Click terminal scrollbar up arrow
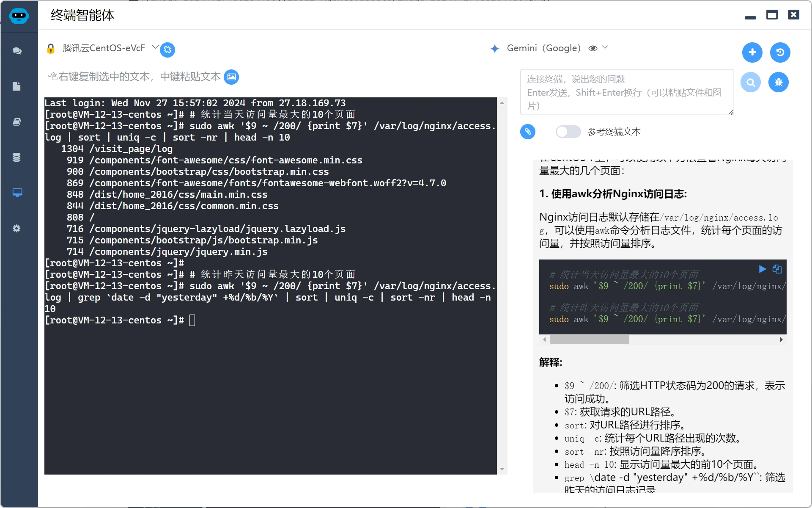Screen dimensions: 812x508 pos(502,103)
